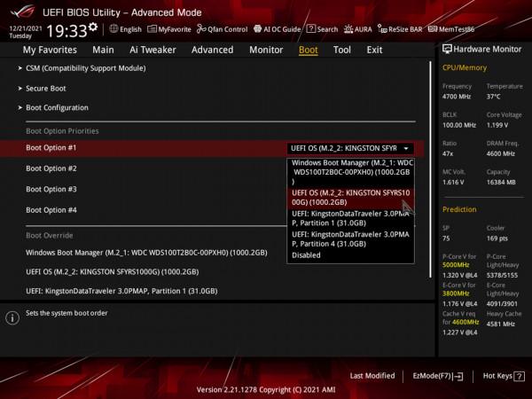Image resolution: width=532 pixels, height=399 pixels.
Task: Open the Advanced tab
Action: [213, 50]
